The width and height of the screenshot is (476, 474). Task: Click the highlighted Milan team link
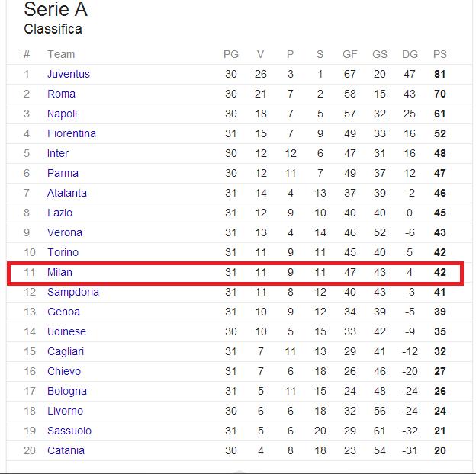(x=59, y=272)
